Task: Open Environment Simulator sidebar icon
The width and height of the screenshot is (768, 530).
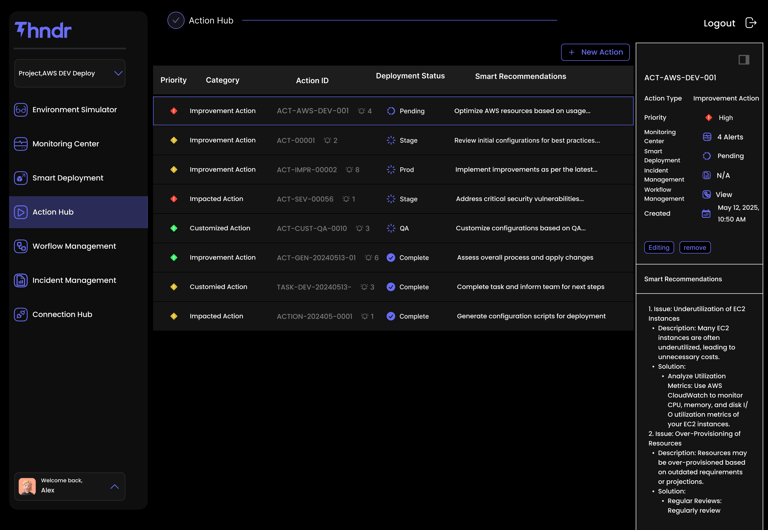Action: (x=21, y=110)
